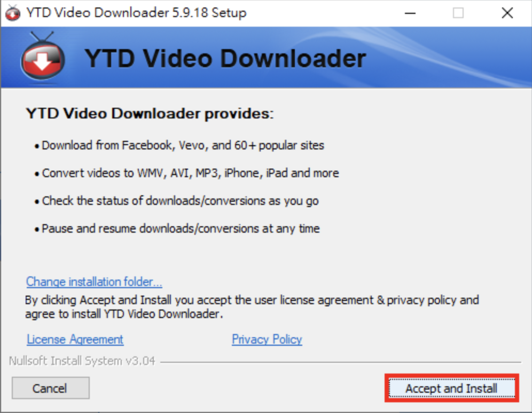The width and height of the screenshot is (532, 413).
Task: Click the 'YTD Video Downloader' banner title
Action: 225,59
